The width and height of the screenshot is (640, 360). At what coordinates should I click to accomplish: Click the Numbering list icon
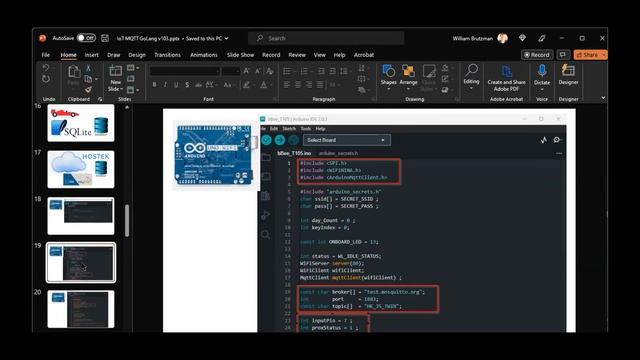click(x=304, y=71)
